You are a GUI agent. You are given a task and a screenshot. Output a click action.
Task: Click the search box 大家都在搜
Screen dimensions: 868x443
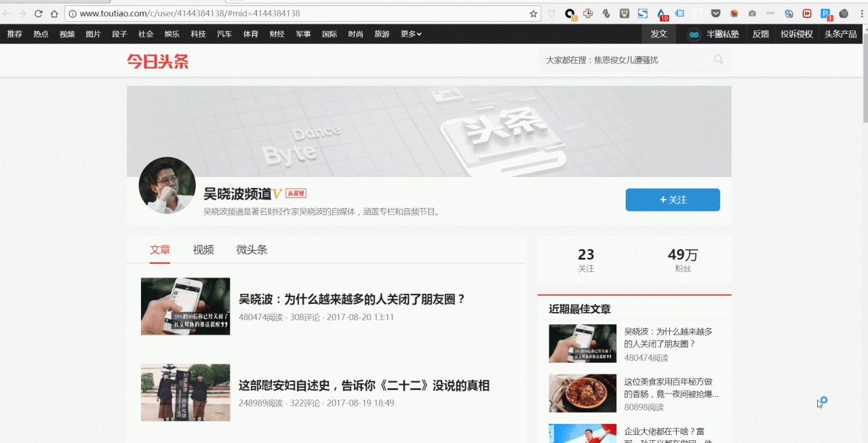635,60
